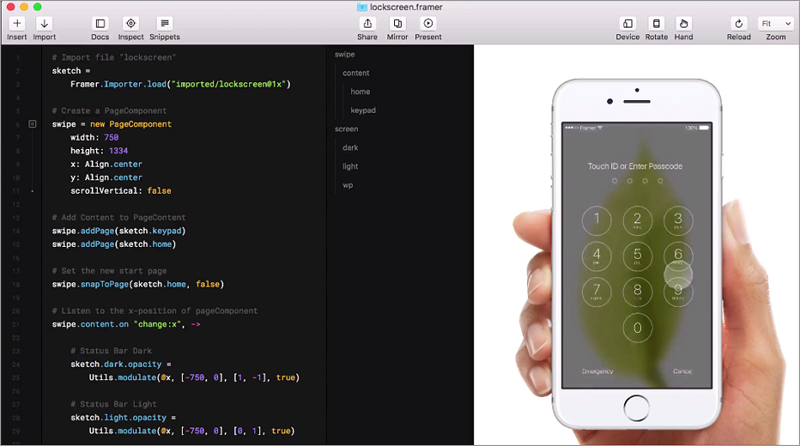The height and width of the screenshot is (446, 800).
Task: Select the wp layer
Action: coord(347,185)
